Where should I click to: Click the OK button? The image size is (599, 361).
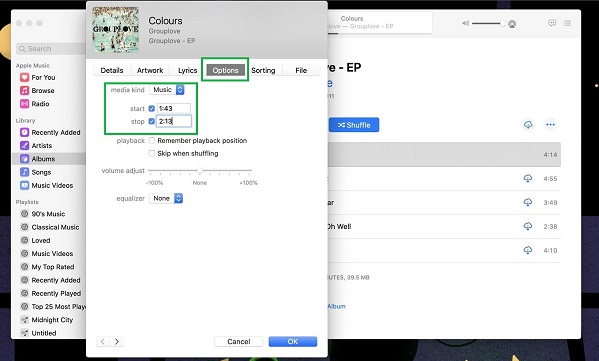click(x=293, y=342)
